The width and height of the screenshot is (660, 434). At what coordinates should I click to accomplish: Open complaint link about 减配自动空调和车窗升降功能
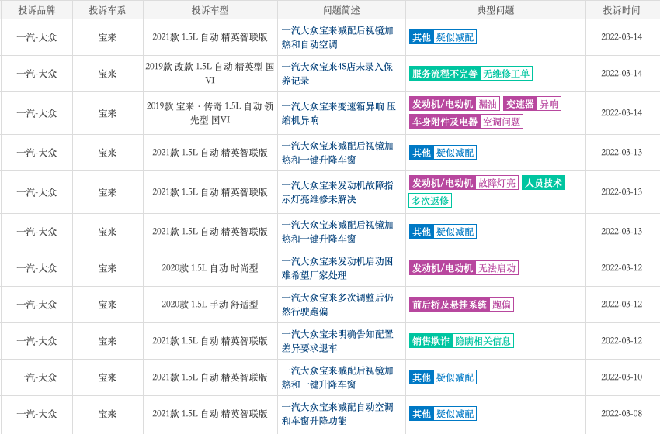[338, 413]
